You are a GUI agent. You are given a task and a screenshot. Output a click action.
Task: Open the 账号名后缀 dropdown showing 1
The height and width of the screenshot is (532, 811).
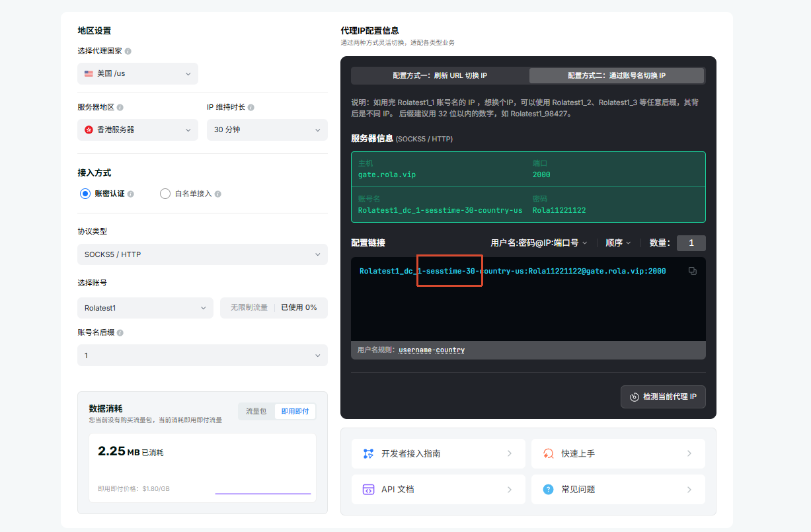[x=202, y=356]
